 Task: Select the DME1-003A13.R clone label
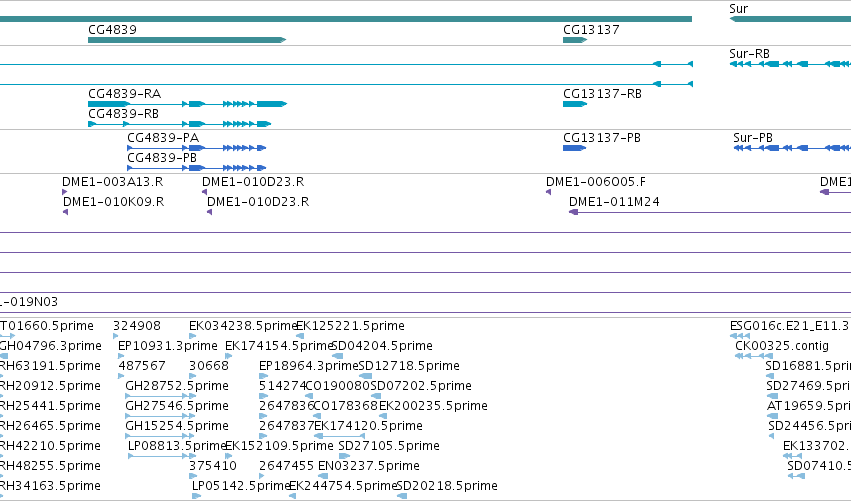(112, 182)
